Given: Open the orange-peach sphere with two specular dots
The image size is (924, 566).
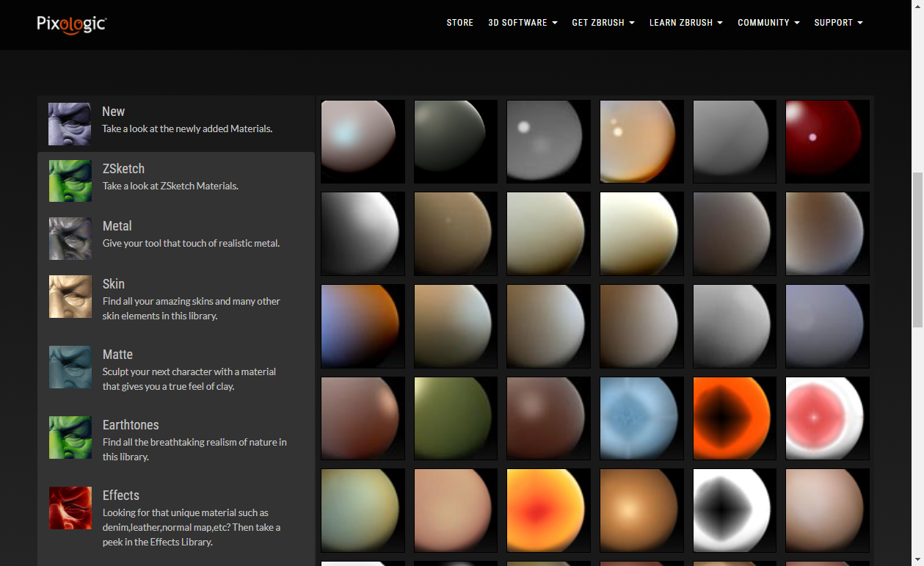Looking at the screenshot, I should click(641, 142).
